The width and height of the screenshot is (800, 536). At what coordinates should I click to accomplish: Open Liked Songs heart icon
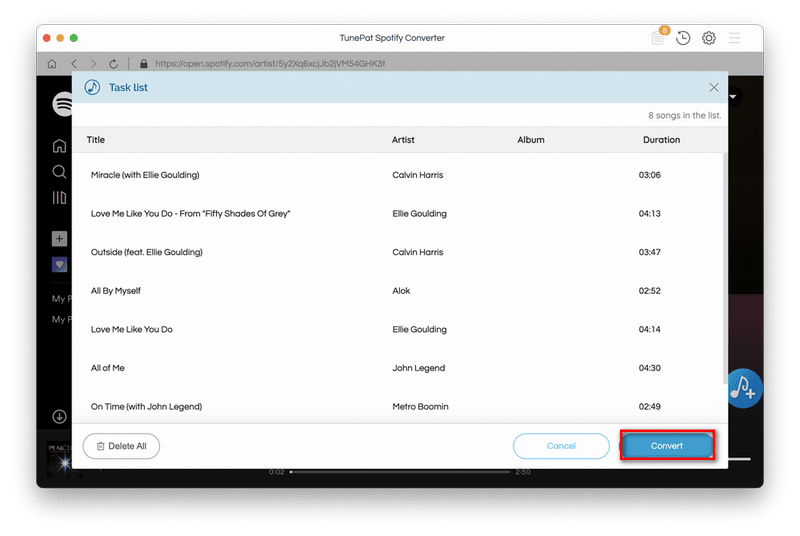(59, 265)
